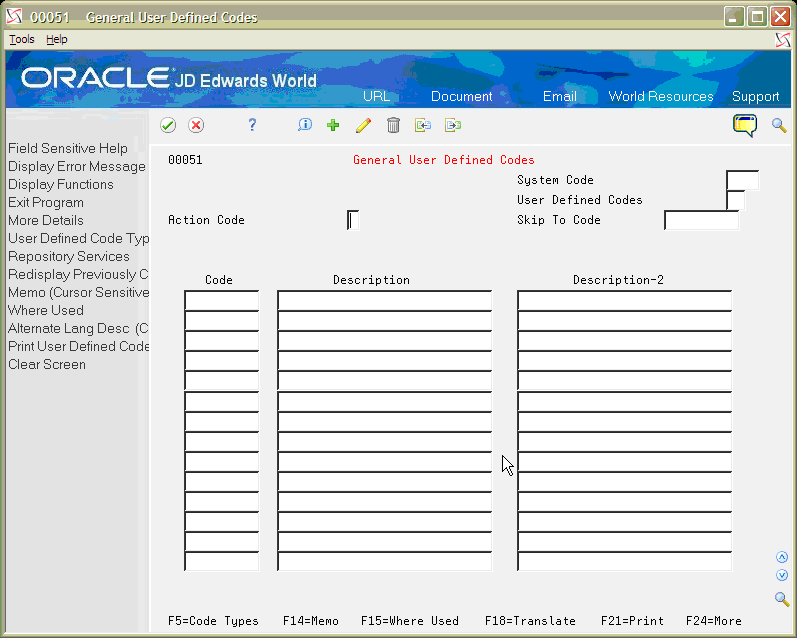Click first row Description-2 field
The image size is (797, 638).
pyautogui.click(x=625, y=300)
